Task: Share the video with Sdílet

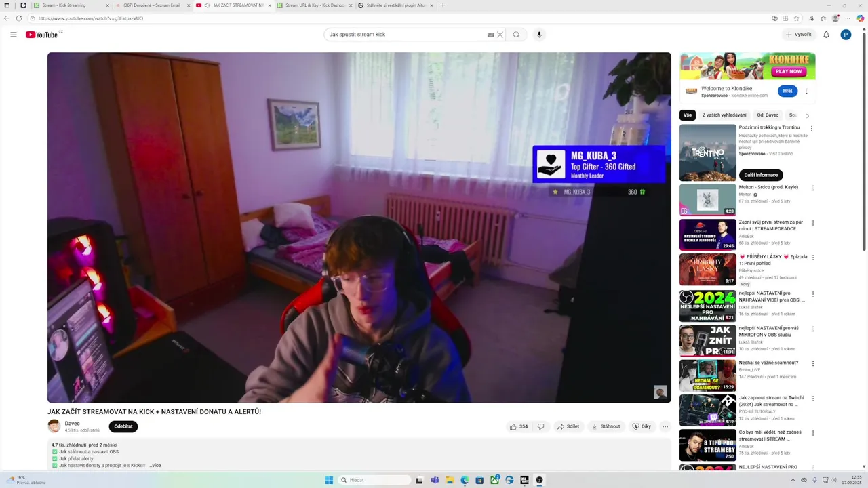Action: click(x=568, y=426)
